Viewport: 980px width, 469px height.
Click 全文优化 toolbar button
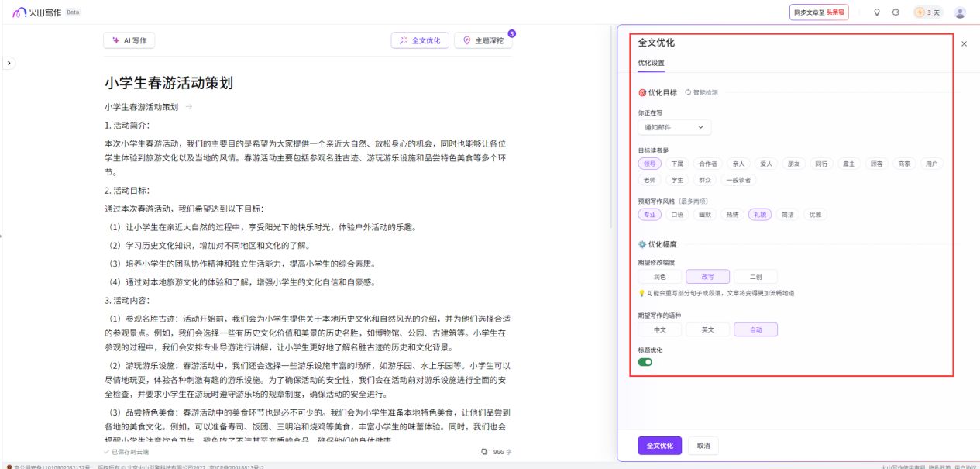(x=420, y=40)
